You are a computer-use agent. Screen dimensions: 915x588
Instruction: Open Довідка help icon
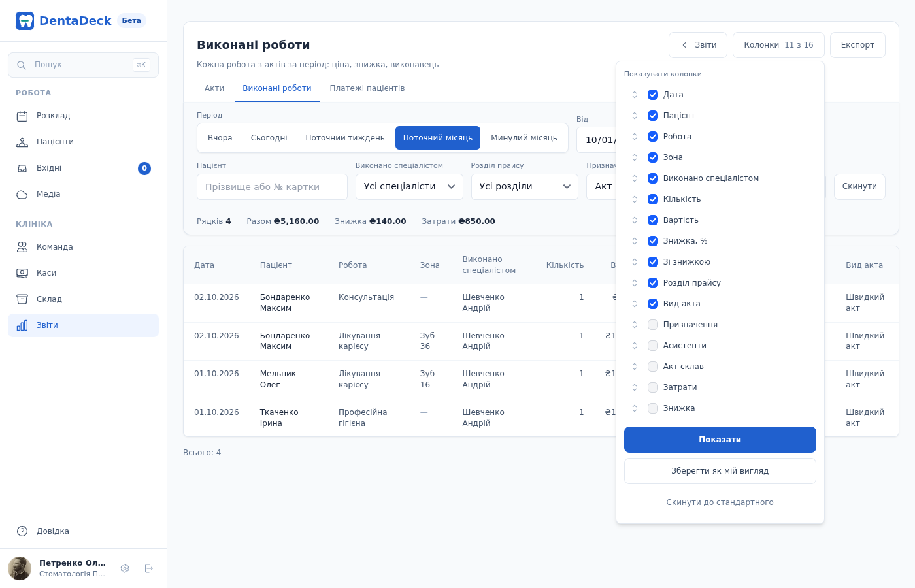(22, 531)
